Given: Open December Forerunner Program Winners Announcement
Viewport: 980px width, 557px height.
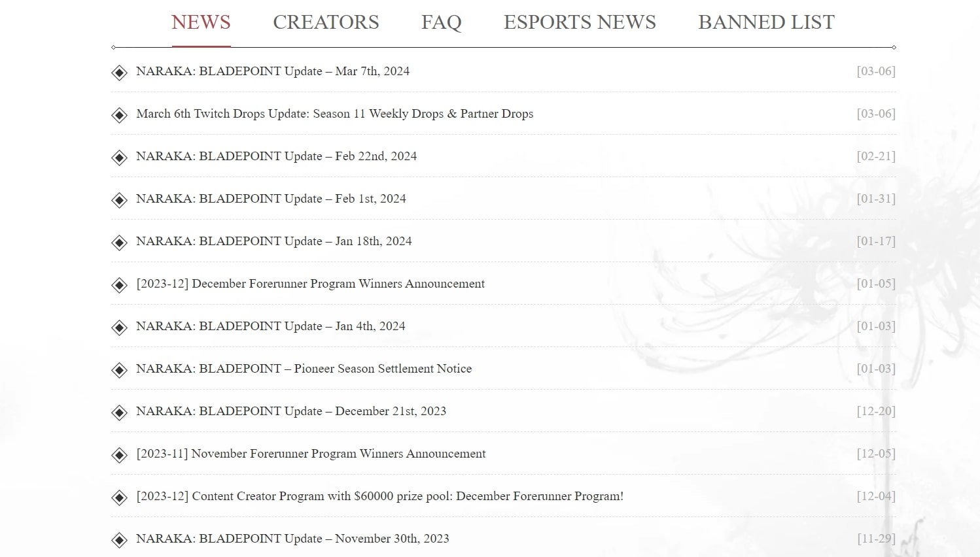Looking at the screenshot, I should coord(310,284).
